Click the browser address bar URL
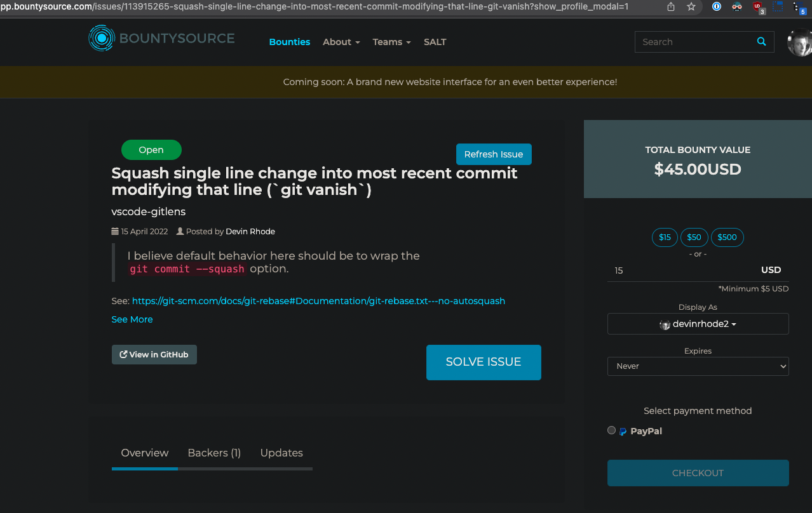The image size is (812, 513). (x=315, y=7)
